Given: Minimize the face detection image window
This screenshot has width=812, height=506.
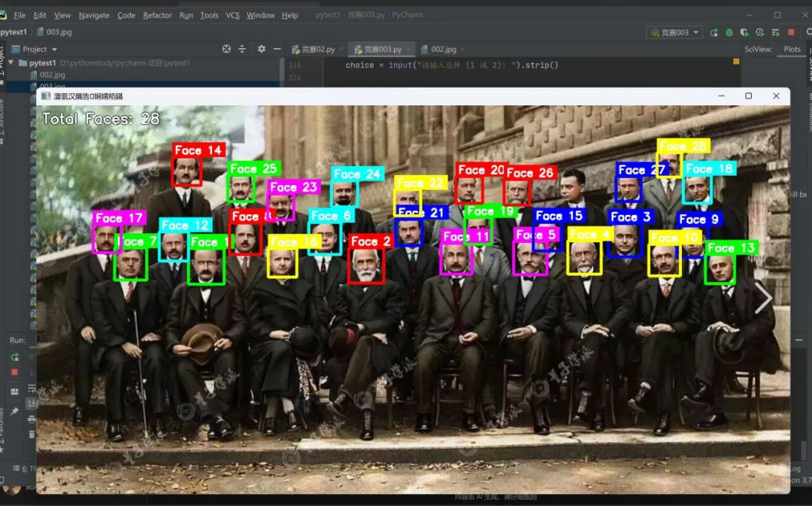Looking at the screenshot, I should 721,95.
